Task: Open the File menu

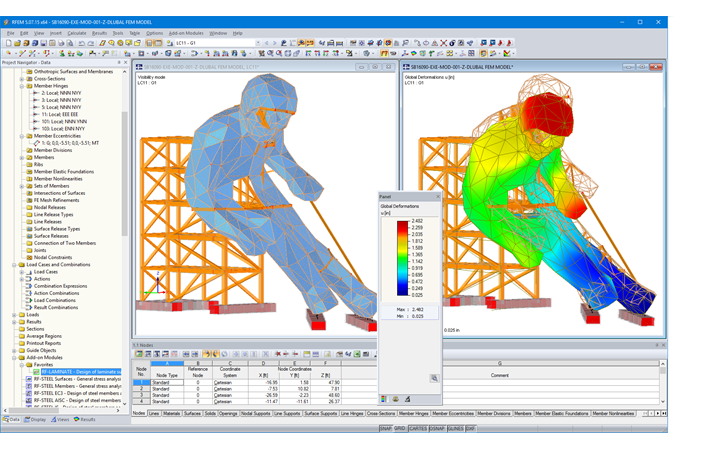Action: point(11,33)
